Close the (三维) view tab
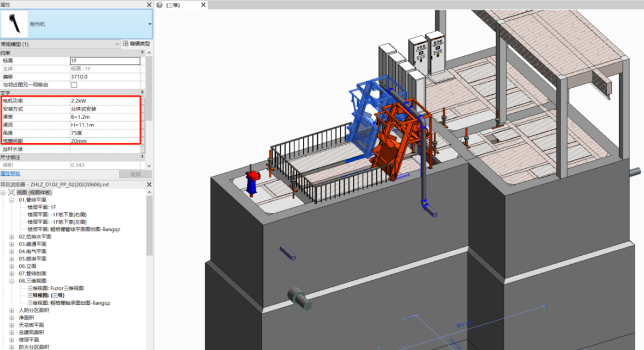The width and height of the screenshot is (644, 350). [x=202, y=5]
